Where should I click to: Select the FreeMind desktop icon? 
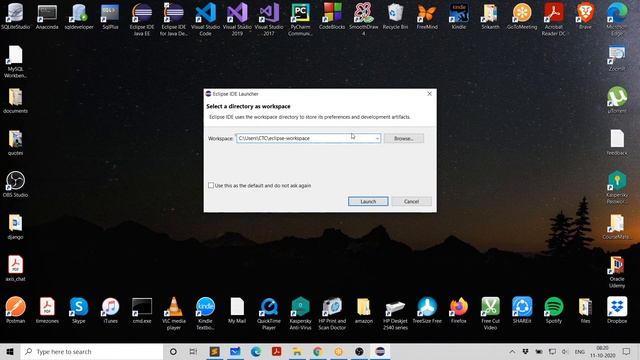pyautogui.click(x=427, y=17)
